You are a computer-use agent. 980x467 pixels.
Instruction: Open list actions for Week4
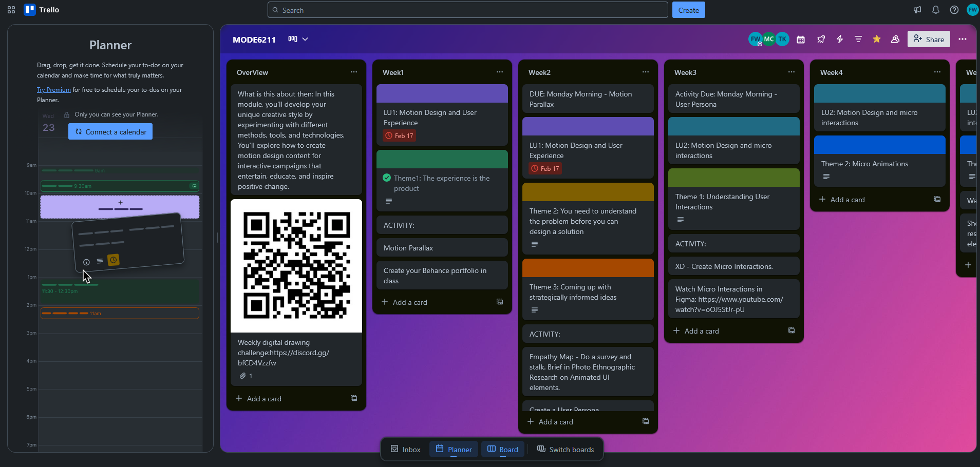[x=937, y=72]
